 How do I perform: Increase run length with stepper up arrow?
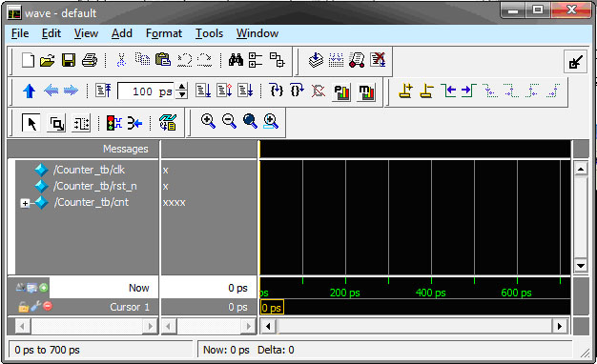[x=182, y=87]
